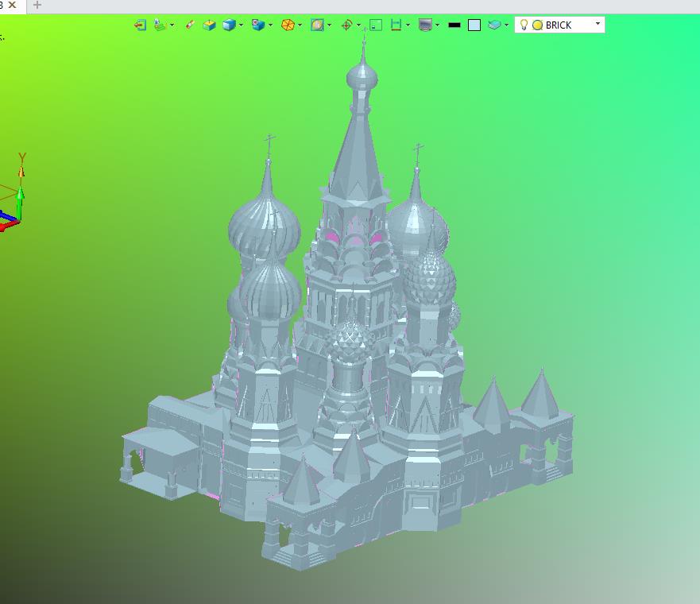700x604 pixels.
Task: Toggle the light bulb visibility for BRICK layer
Action: [524, 25]
